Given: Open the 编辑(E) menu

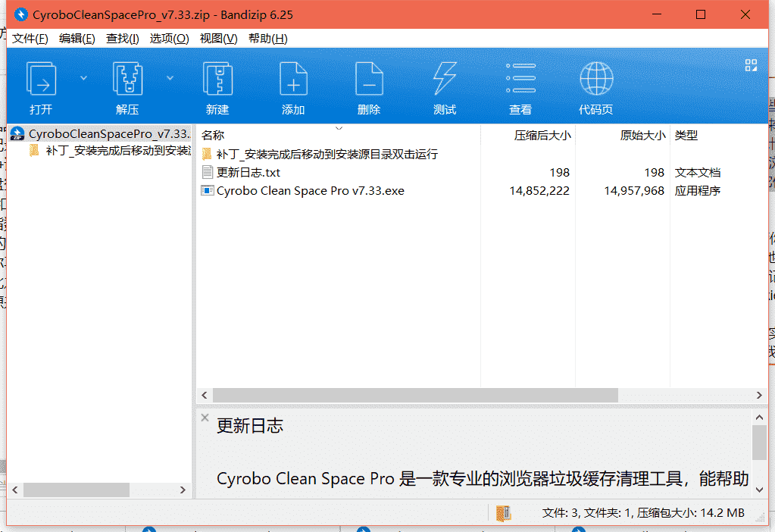Looking at the screenshot, I should click(x=77, y=39).
